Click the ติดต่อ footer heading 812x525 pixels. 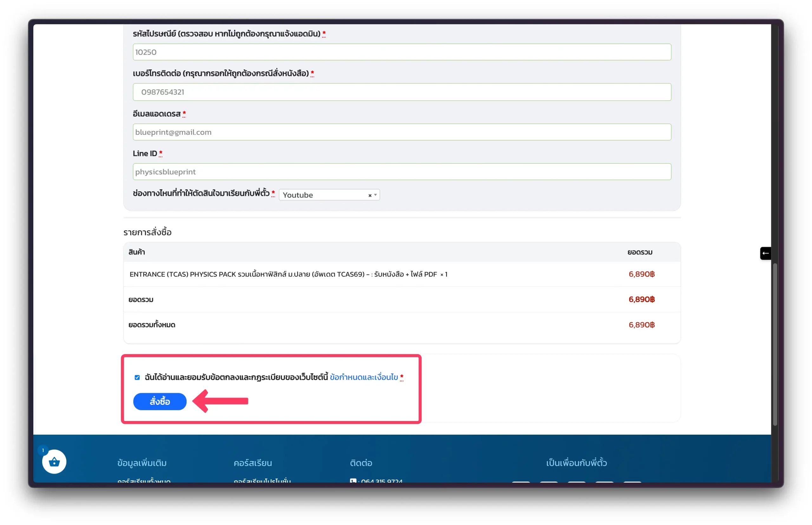point(361,463)
